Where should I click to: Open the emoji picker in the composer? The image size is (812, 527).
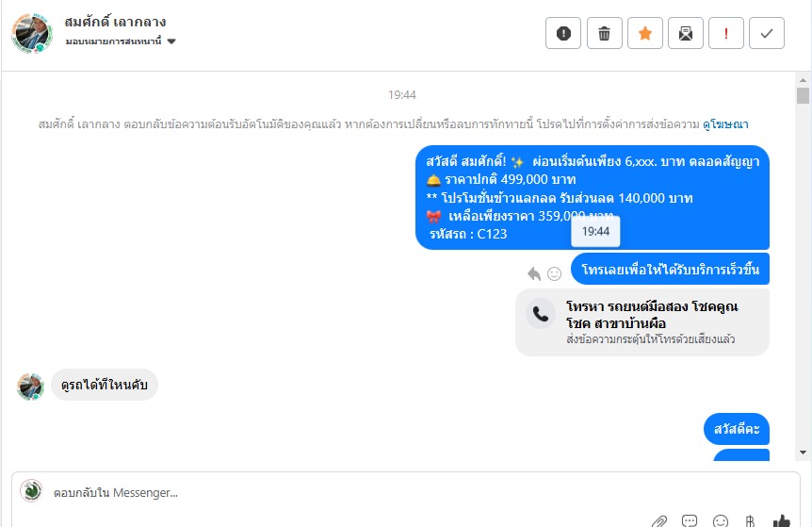[721, 520]
